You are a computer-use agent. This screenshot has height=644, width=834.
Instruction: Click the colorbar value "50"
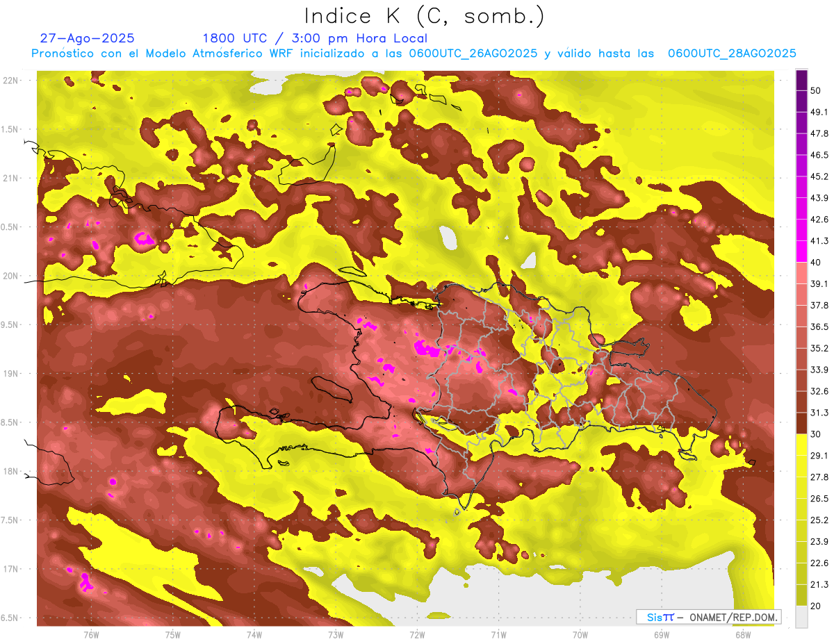[x=816, y=90]
